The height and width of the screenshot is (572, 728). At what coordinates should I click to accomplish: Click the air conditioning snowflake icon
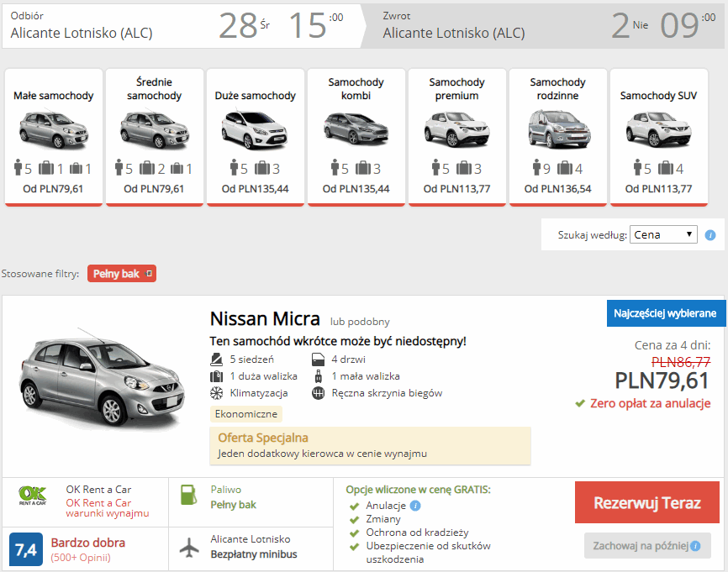[x=216, y=392]
